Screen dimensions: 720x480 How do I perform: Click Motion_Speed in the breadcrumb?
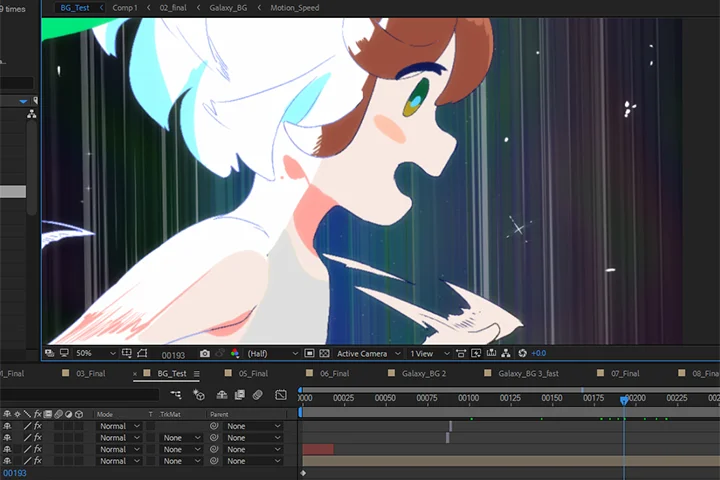click(294, 8)
